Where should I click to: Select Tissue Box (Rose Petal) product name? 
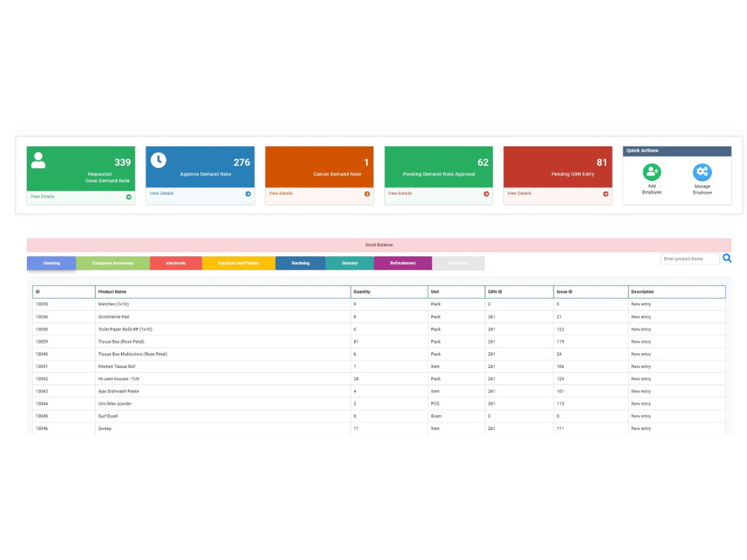[x=121, y=341]
